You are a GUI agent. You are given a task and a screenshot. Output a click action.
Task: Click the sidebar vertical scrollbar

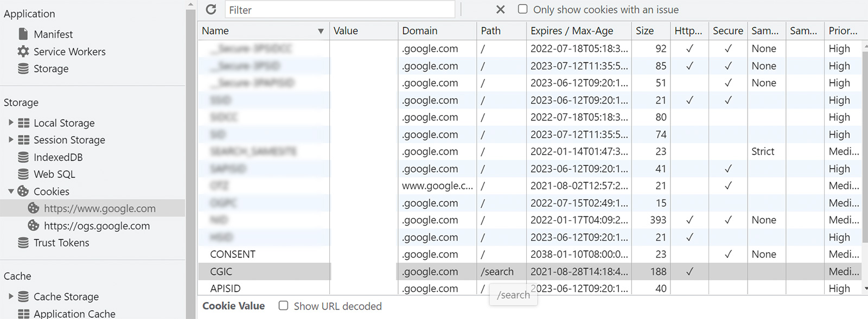click(190, 163)
